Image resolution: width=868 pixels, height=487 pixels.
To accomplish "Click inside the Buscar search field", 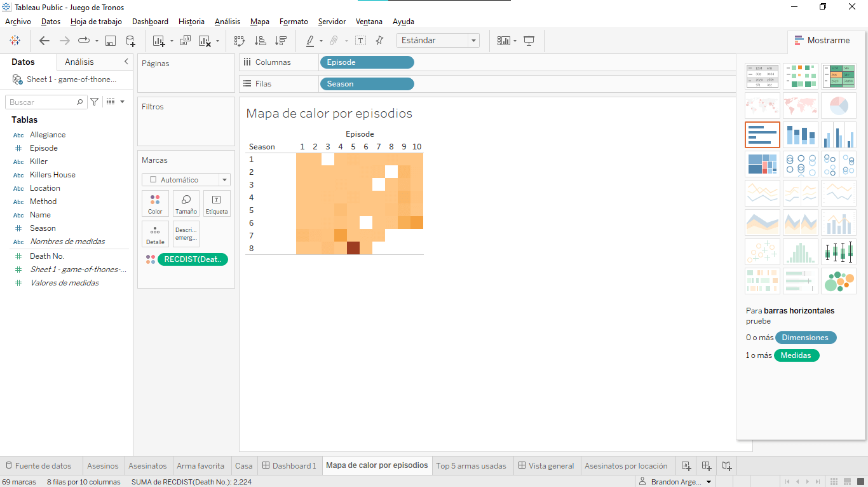I will 46,102.
